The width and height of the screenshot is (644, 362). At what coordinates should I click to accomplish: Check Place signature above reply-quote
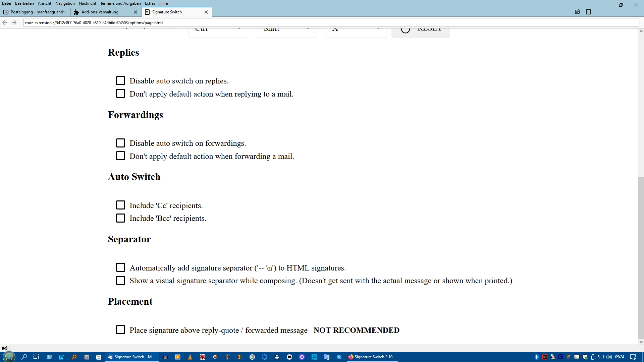coord(120,330)
